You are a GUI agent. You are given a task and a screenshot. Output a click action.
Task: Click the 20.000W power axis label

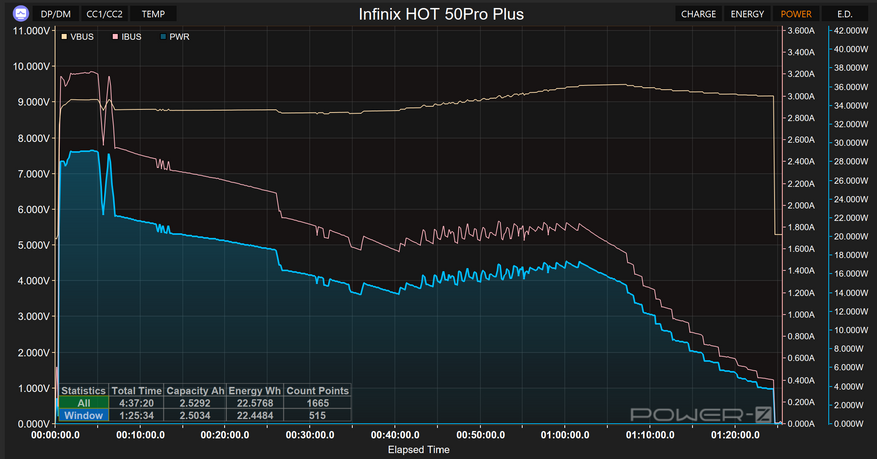point(851,236)
